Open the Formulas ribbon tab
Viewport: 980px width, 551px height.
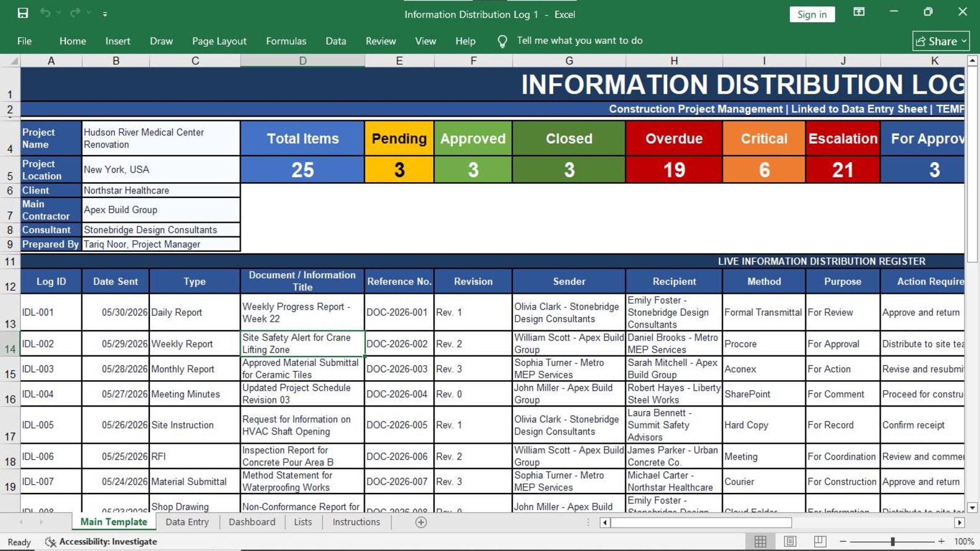286,41
